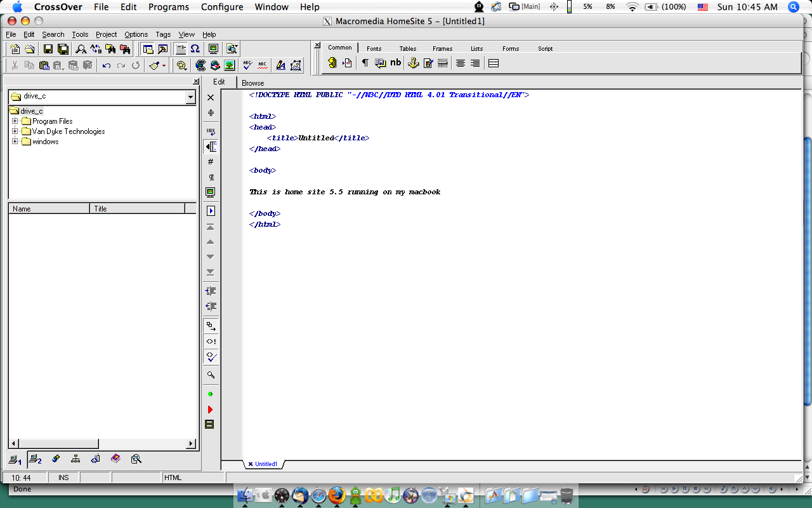
Task: Open the special characters Omega icon
Action: (195, 49)
